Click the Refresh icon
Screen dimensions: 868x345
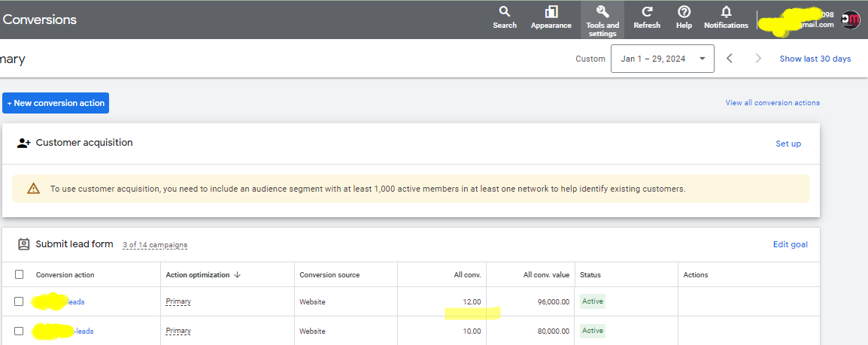tap(647, 11)
